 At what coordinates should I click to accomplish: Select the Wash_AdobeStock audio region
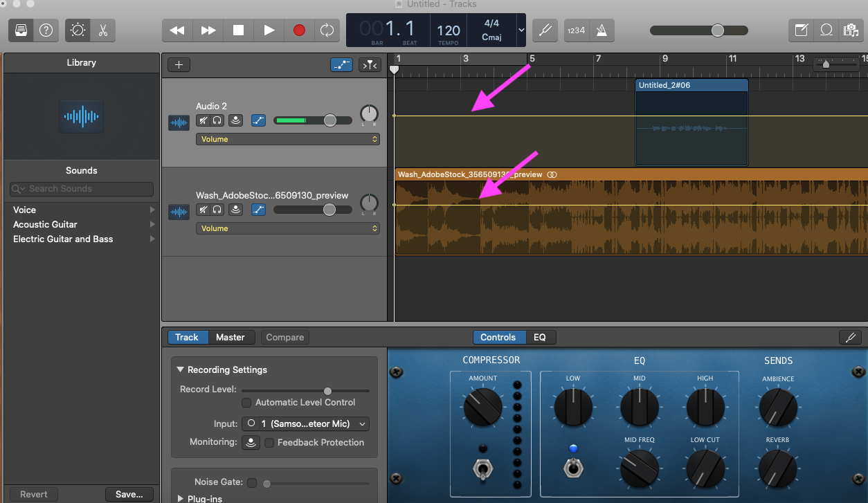coord(631,212)
